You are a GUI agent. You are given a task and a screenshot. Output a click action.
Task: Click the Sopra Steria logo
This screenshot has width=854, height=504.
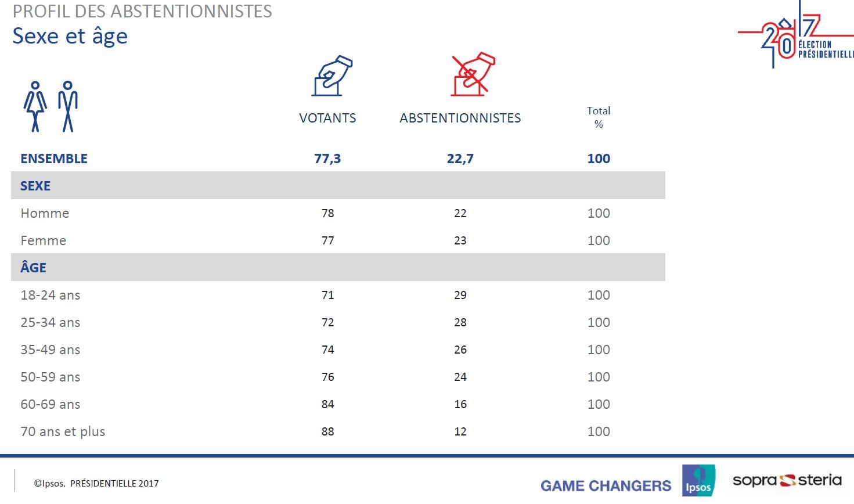click(x=787, y=480)
